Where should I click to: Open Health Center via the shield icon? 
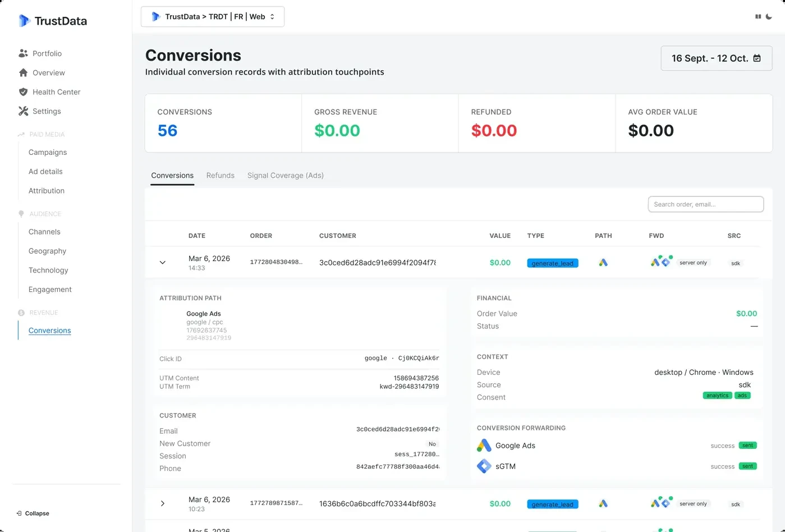tap(22, 92)
